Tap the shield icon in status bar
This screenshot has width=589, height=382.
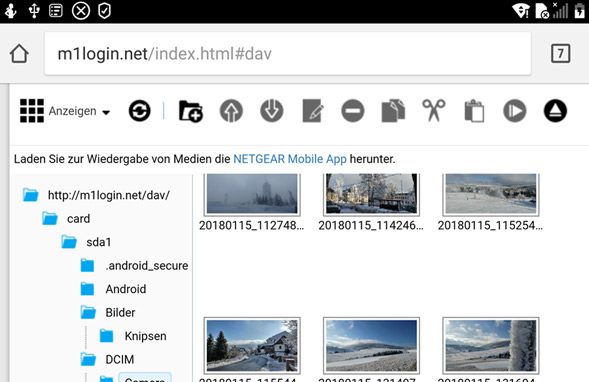(104, 11)
